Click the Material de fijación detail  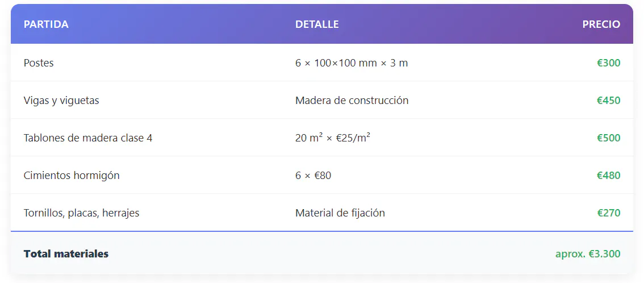pos(340,213)
